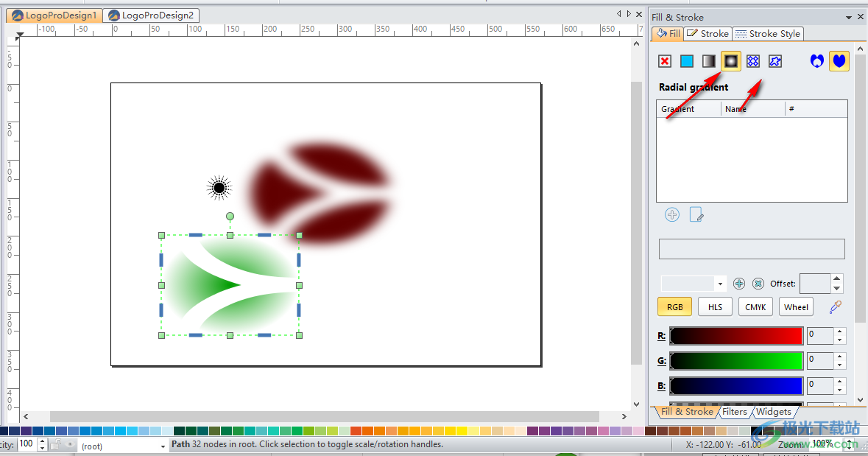Create a new gradient with the plus icon

point(672,214)
